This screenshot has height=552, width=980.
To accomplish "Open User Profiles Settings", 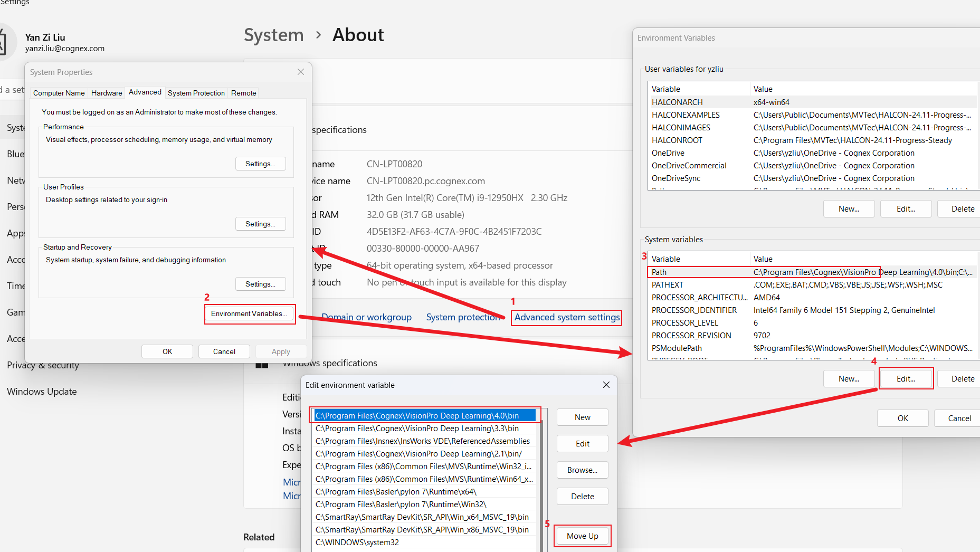I will click(260, 223).
